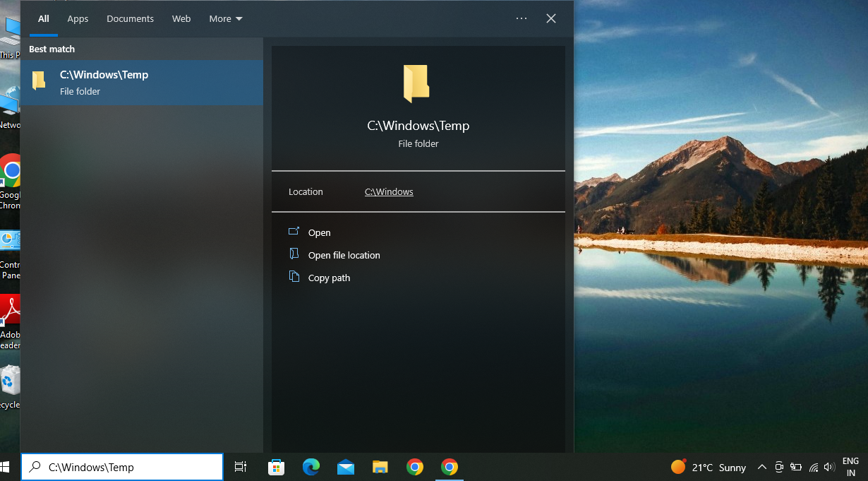Click the Open file location icon
The height and width of the screenshot is (481, 868).
tap(294, 254)
